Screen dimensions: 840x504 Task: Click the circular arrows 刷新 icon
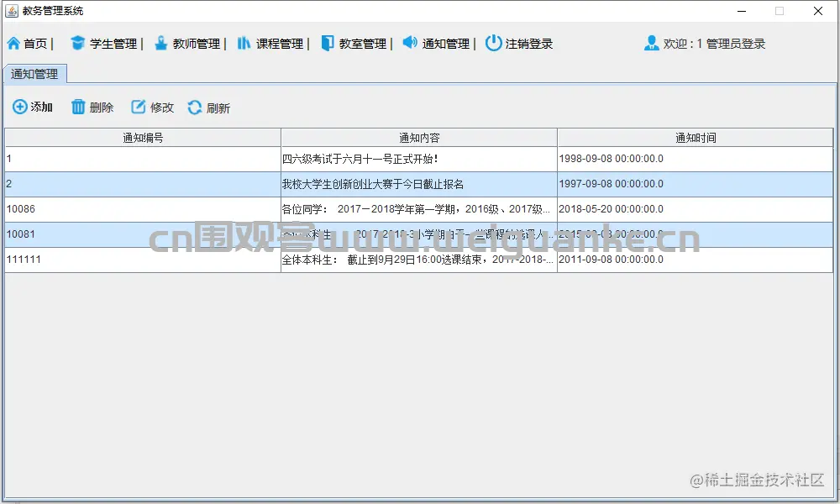(195, 108)
